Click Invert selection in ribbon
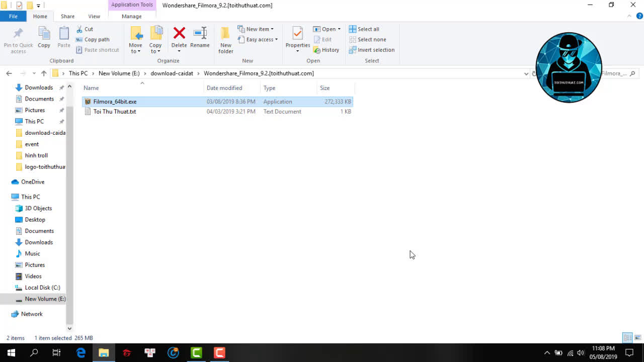The height and width of the screenshot is (362, 644). pos(372,50)
